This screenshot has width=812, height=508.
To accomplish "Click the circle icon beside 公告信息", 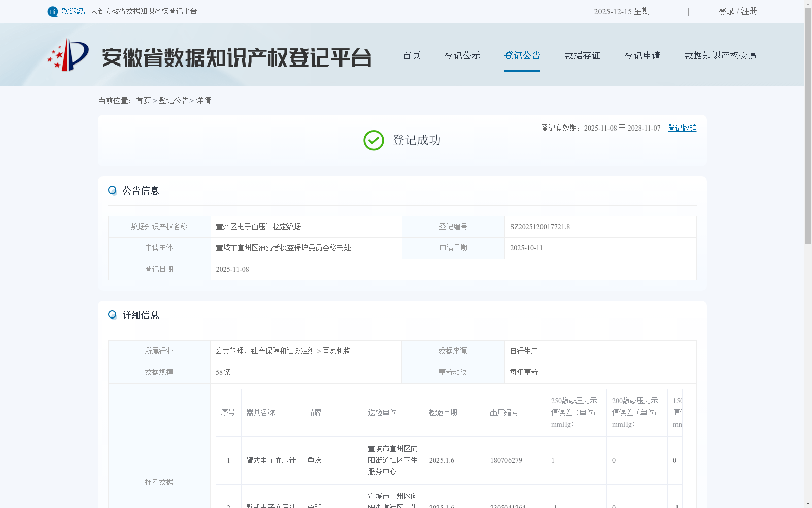I will (112, 190).
